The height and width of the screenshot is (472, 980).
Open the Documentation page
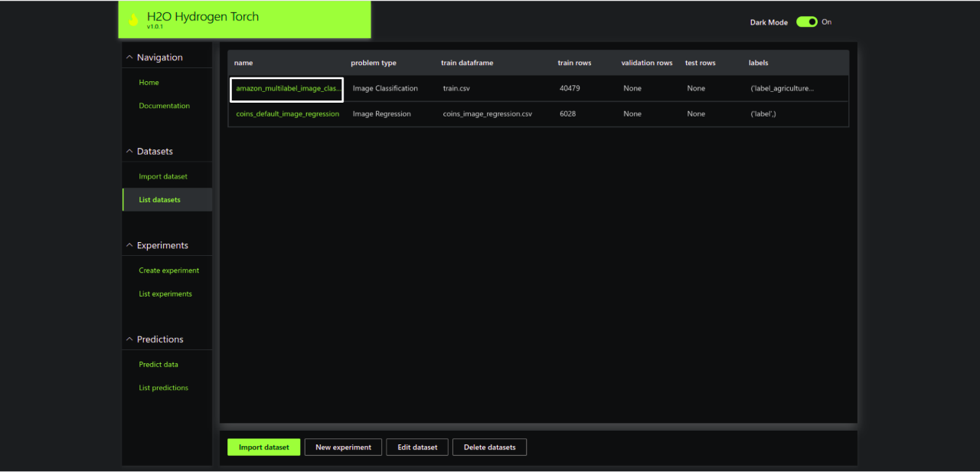164,106
